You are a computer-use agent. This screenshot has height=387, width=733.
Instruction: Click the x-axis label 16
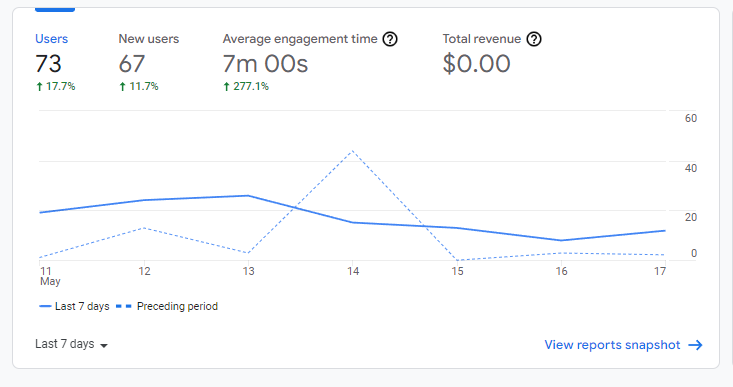coord(561,271)
